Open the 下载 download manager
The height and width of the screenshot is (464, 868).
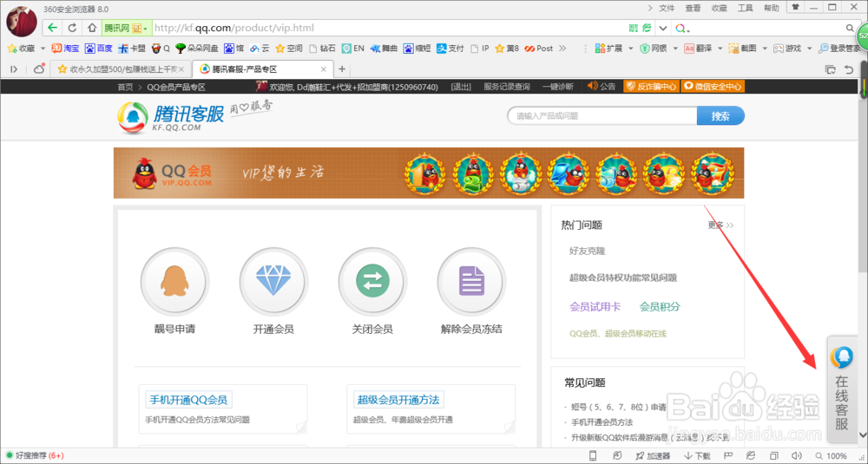pyautogui.click(x=698, y=456)
